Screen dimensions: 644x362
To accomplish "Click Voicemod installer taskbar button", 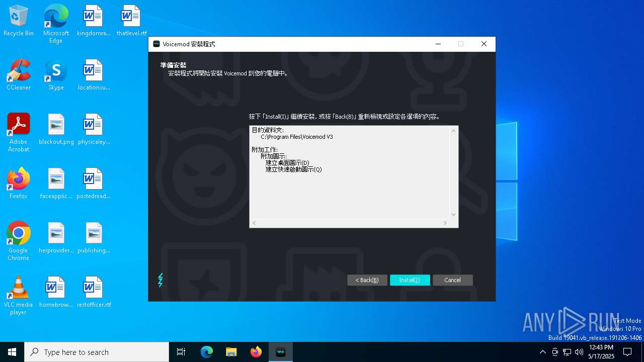I will pos(281,352).
